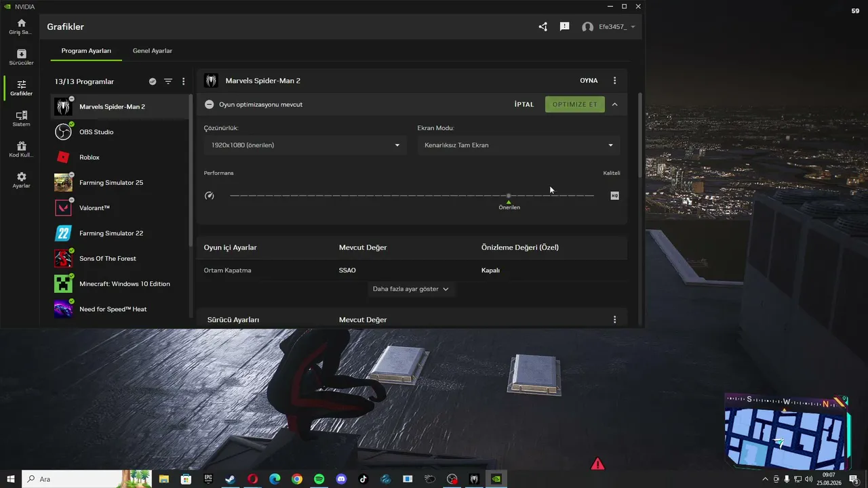Open the feedback icon in header
Viewport: 868px width, 488px height.
564,26
